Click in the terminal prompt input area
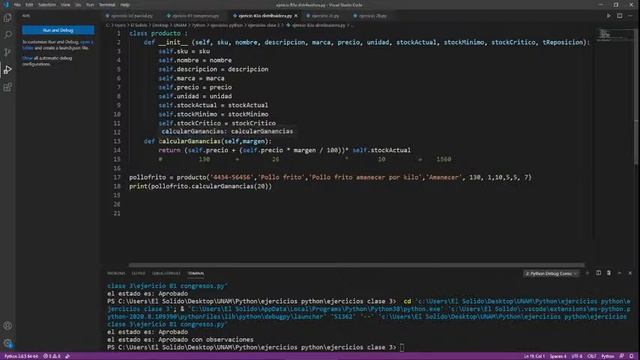This screenshot has width=640, height=360. point(402,347)
